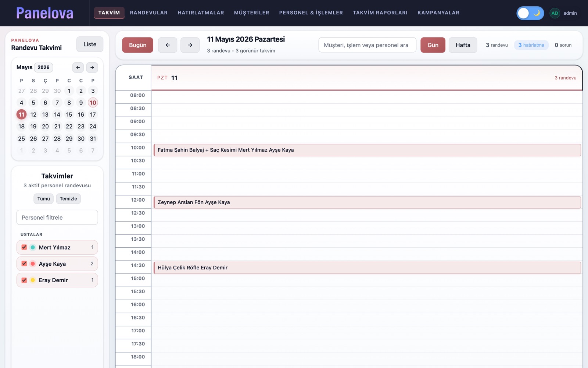
Task: Click the 16:30 time slot label
Action: point(138,318)
